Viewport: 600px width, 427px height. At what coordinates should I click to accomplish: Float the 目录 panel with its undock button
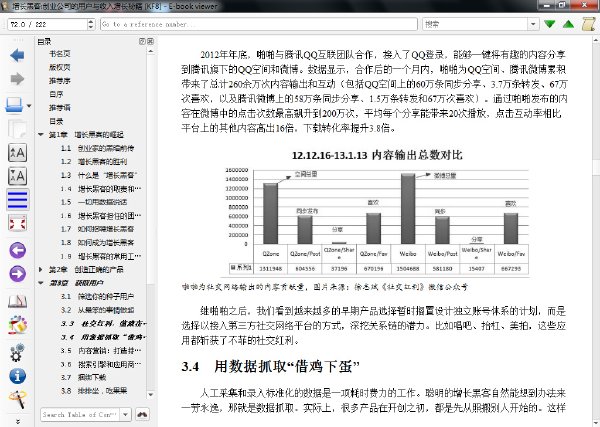coord(142,41)
